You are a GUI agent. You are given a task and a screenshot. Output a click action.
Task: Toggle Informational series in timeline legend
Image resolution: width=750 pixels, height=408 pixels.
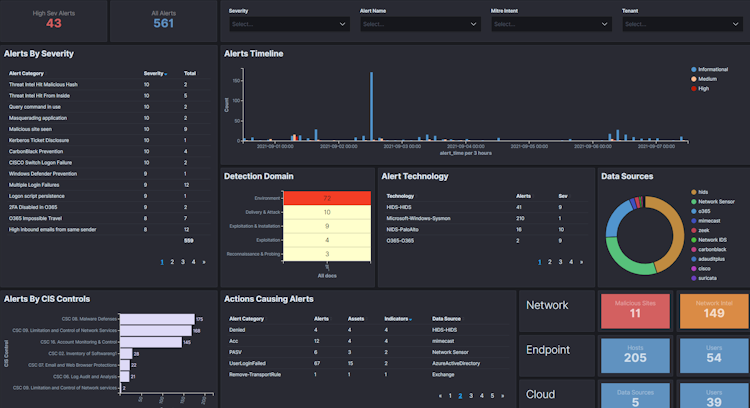[x=709, y=69]
